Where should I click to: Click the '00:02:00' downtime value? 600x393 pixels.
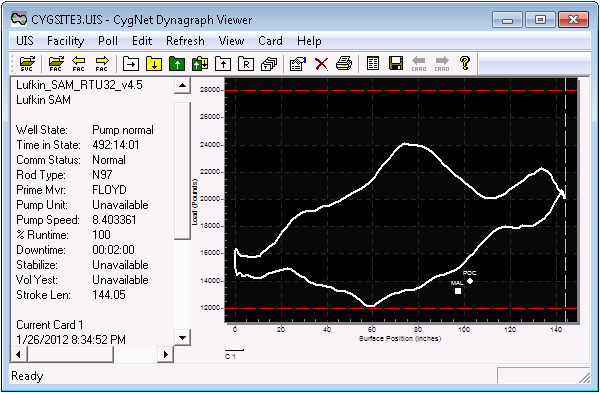(113, 250)
